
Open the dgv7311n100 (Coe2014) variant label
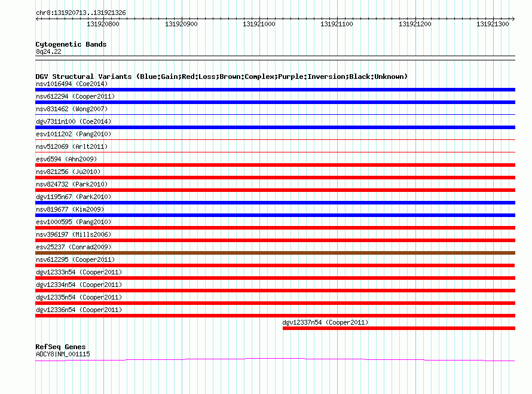(x=74, y=121)
